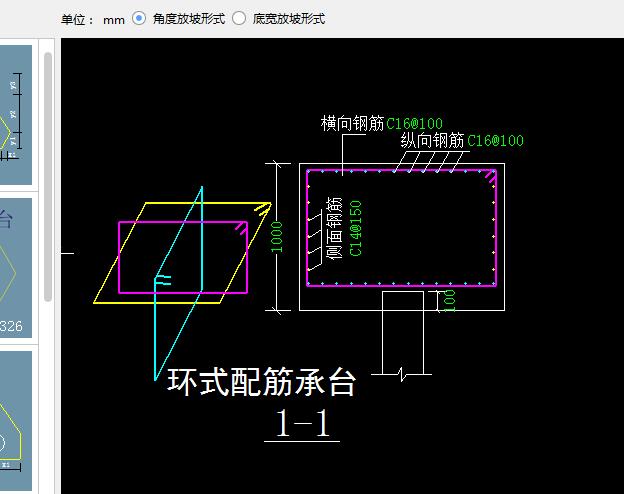624x494 pixels.
Task: Edit the 纵向钢筋 value C16@100
Action: [x=495, y=141]
